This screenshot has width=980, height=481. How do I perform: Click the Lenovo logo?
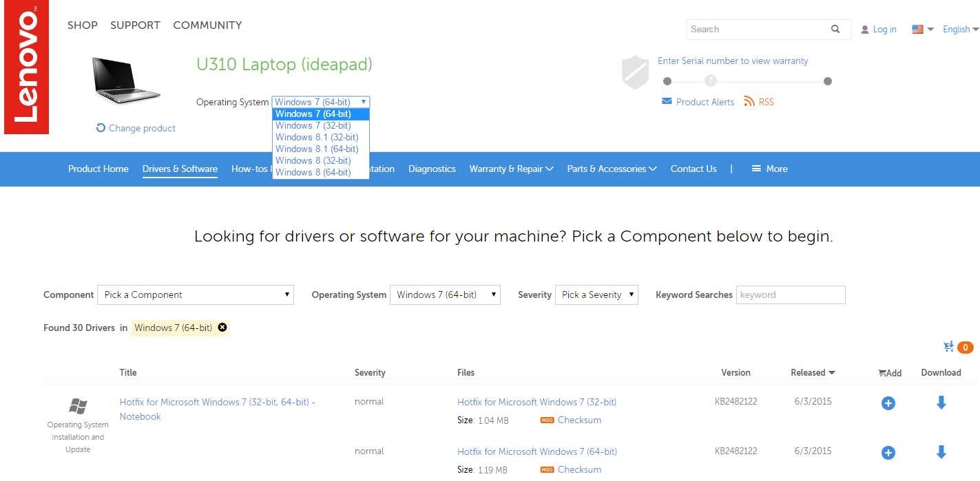[x=25, y=67]
